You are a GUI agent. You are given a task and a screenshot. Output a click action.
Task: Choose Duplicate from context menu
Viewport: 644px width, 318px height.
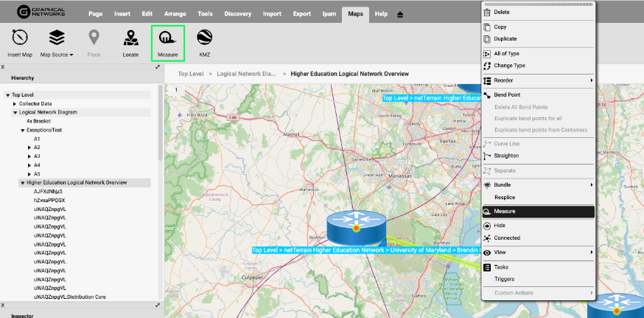click(505, 39)
